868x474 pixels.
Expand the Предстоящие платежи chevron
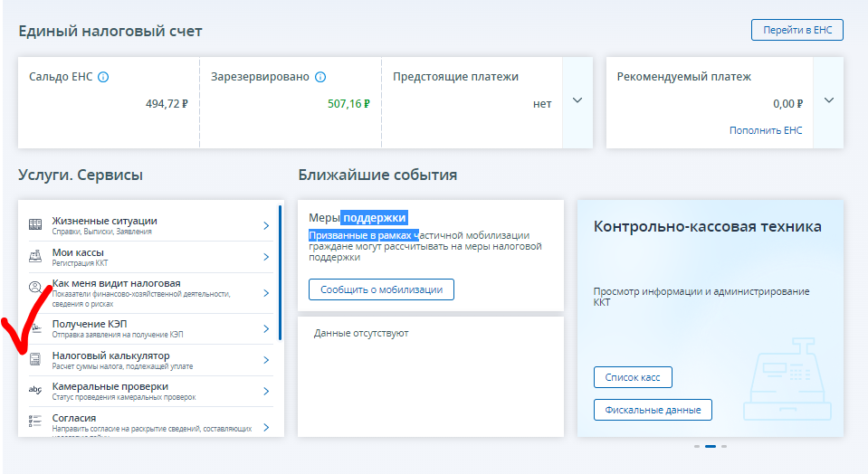tap(577, 100)
